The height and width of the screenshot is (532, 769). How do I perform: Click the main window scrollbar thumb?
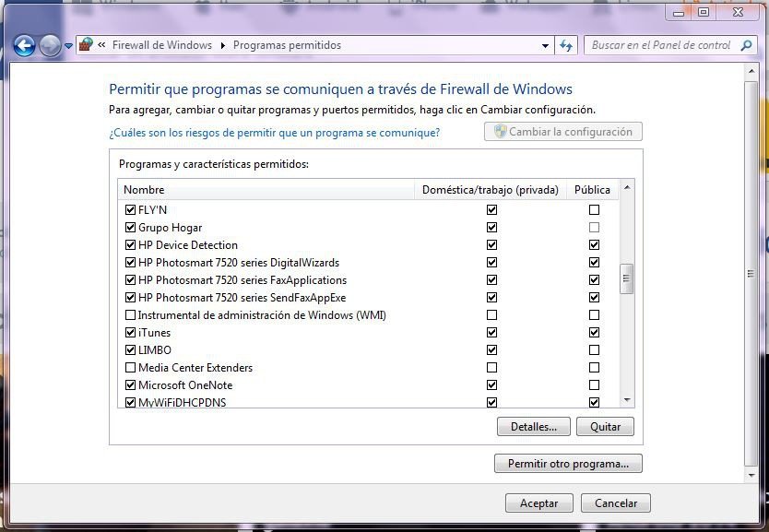(x=751, y=274)
